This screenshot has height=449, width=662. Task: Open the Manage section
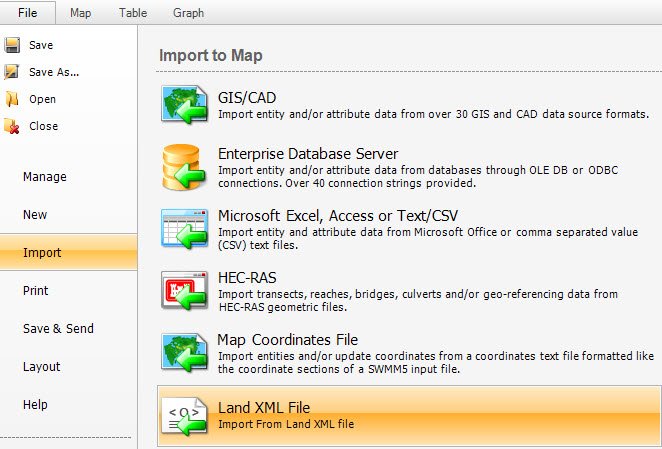45,177
